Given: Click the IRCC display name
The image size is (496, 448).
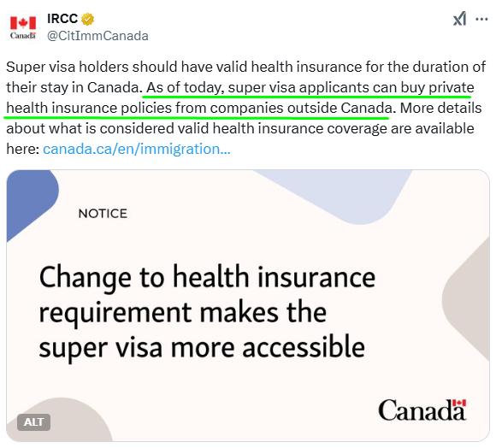Looking at the screenshot, I should tap(62, 19).
